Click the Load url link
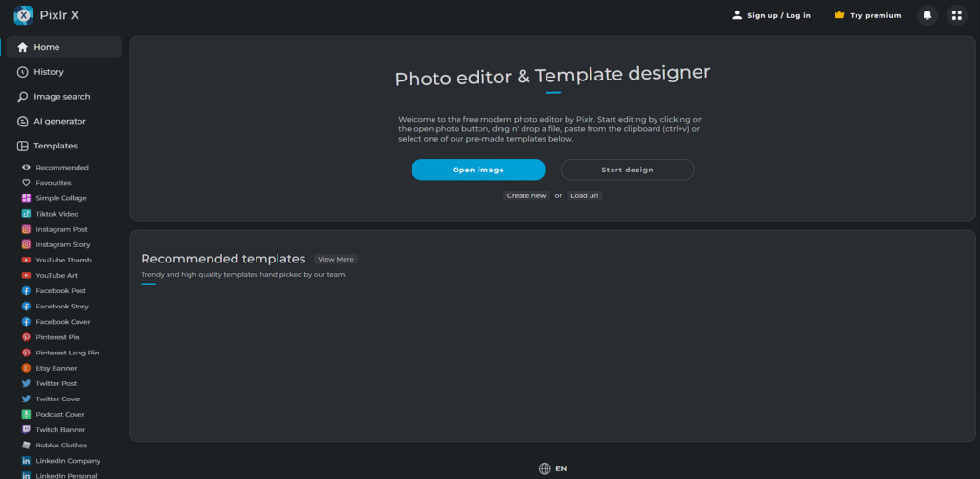980x479 pixels. (584, 195)
